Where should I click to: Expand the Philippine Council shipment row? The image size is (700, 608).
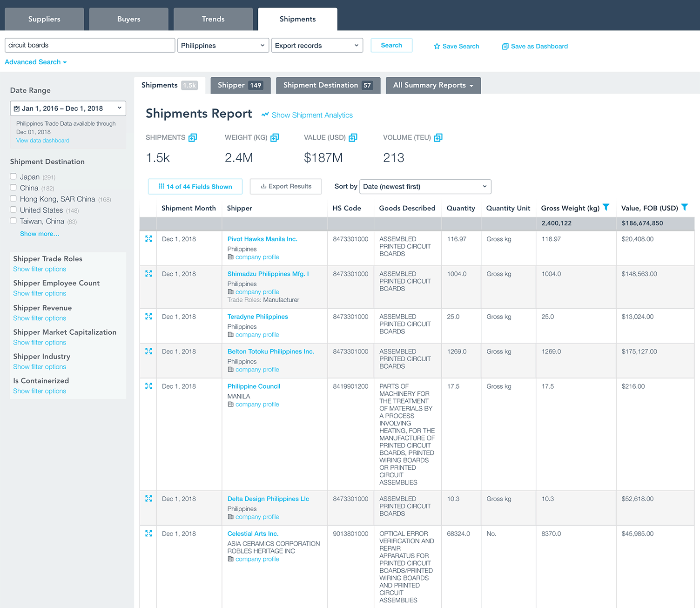[x=148, y=386]
